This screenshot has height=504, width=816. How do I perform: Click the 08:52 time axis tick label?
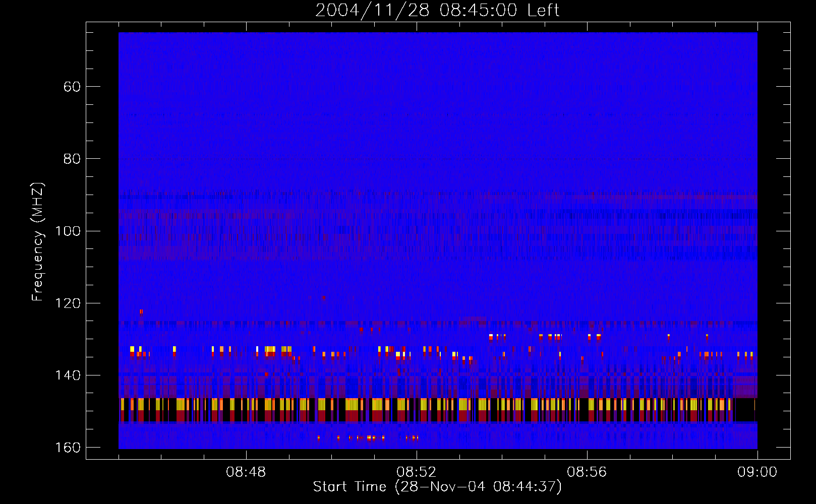[417, 472]
